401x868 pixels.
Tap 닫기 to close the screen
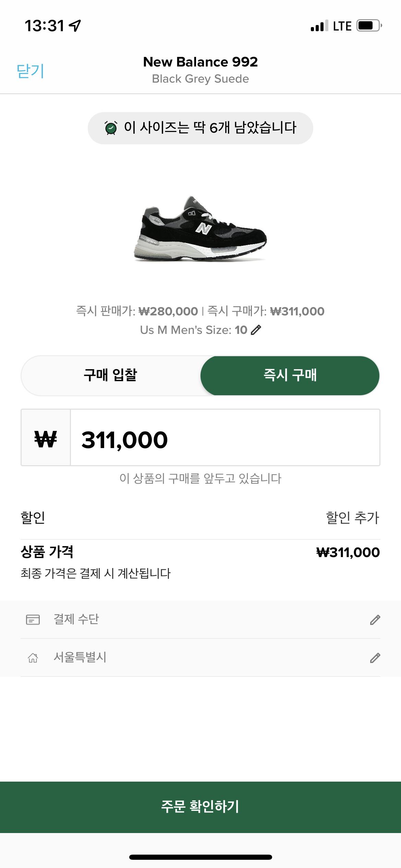(x=30, y=71)
